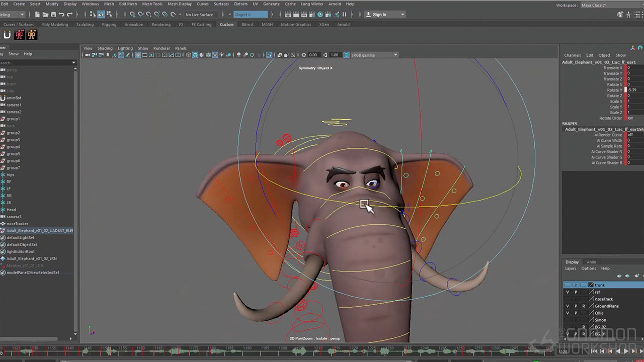Click the Save scene icon
The height and width of the screenshot is (362, 644).
(52, 15)
